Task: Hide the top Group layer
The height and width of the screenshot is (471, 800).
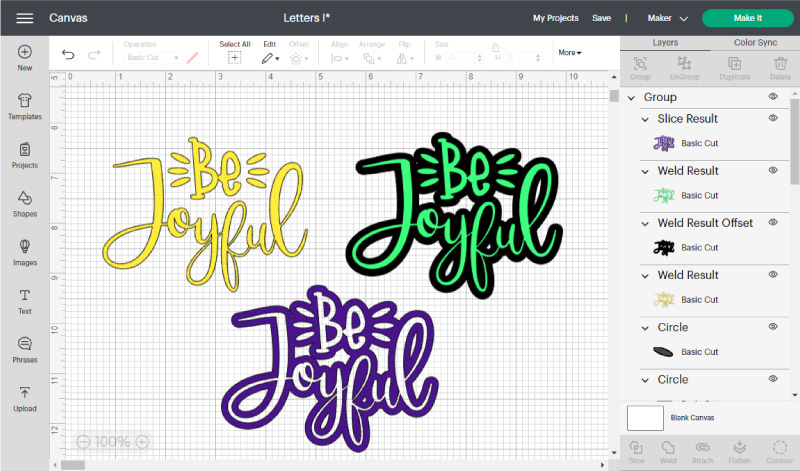Action: pyautogui.click(x=773, y=97)
